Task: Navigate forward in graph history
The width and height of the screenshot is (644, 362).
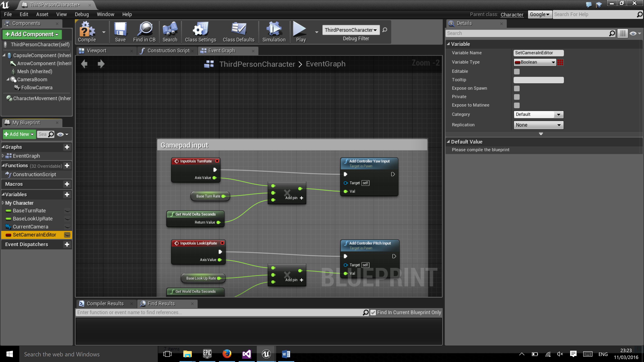Action: pos(101,64)
